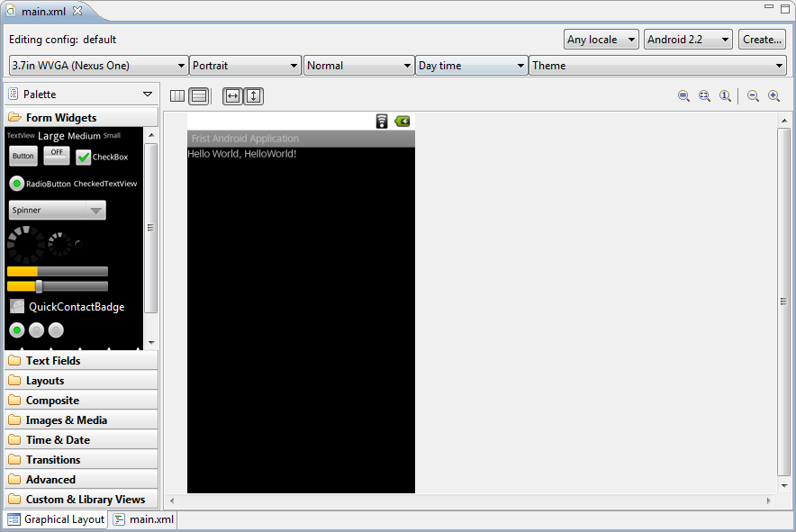Select the large ProgressBar spinner widget
This screenshot has width=796, height=532.
click(26, 245)
